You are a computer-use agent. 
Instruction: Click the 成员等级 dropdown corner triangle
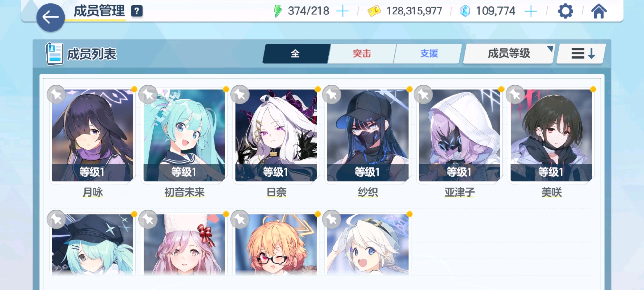550,49
